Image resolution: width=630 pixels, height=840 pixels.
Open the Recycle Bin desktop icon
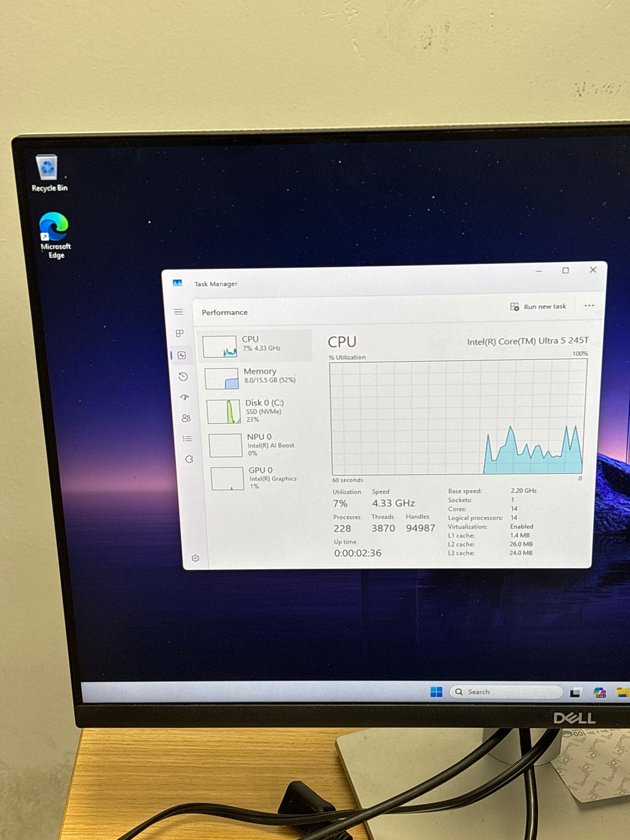pyautogui.click(x=49, y=174)
